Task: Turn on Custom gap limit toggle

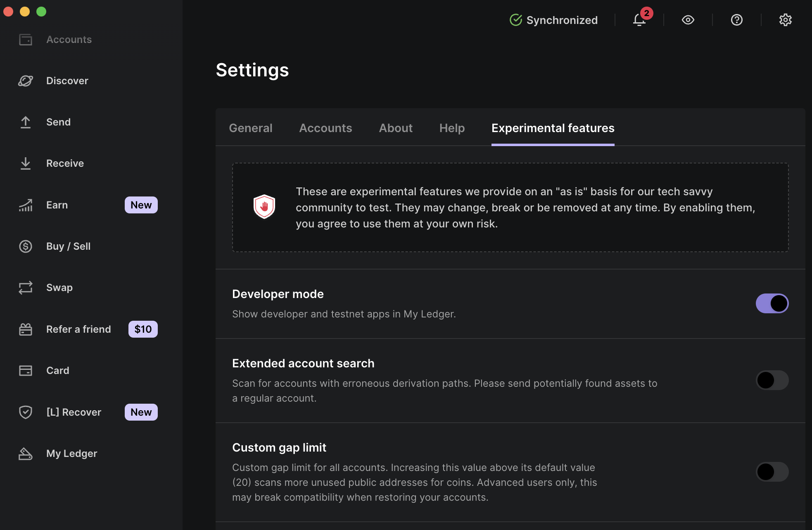Action: tap(772, 472)
